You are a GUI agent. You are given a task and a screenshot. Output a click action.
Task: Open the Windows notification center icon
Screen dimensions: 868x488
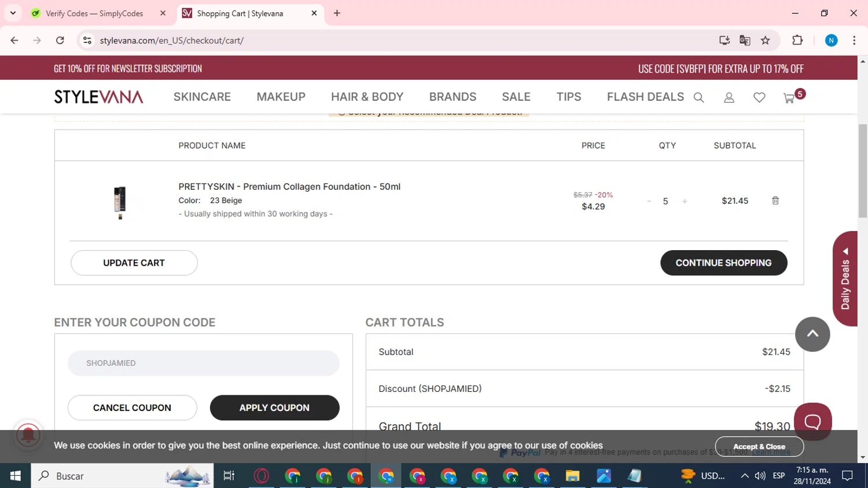click(x=847, y=476)
